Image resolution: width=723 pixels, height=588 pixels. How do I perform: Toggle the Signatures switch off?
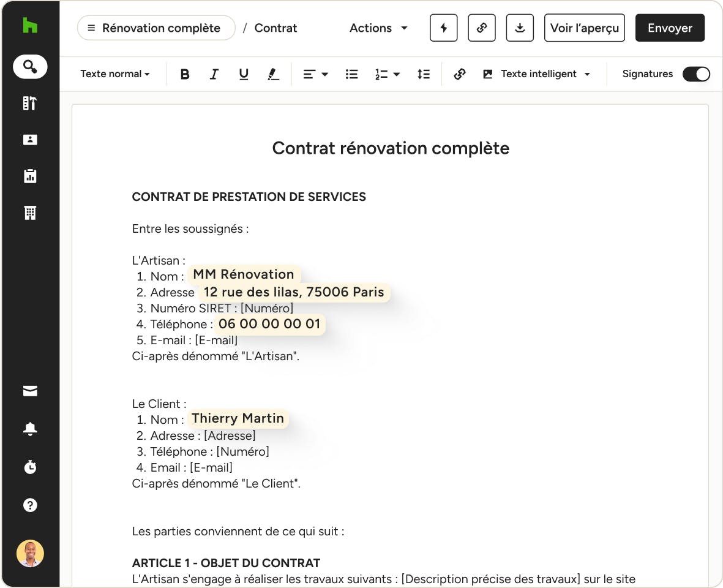point(696,74)
